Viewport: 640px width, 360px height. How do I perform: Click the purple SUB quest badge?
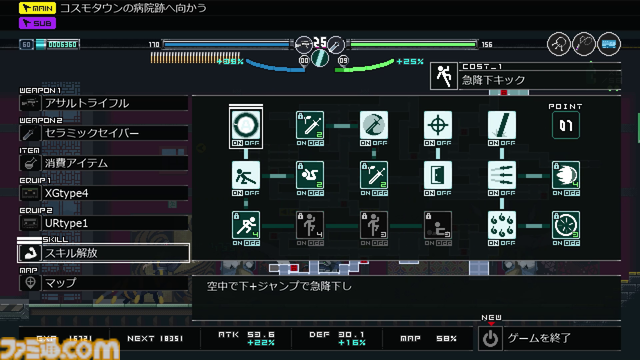point(38,23)
